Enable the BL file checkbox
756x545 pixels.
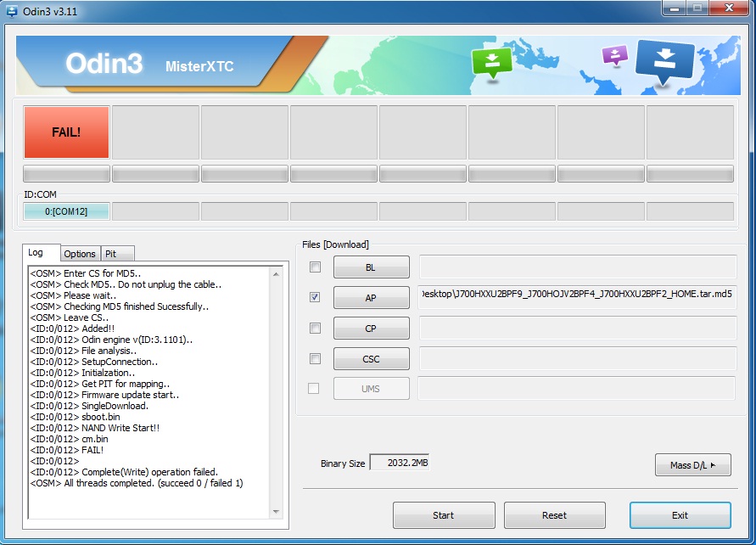(315, 267)
